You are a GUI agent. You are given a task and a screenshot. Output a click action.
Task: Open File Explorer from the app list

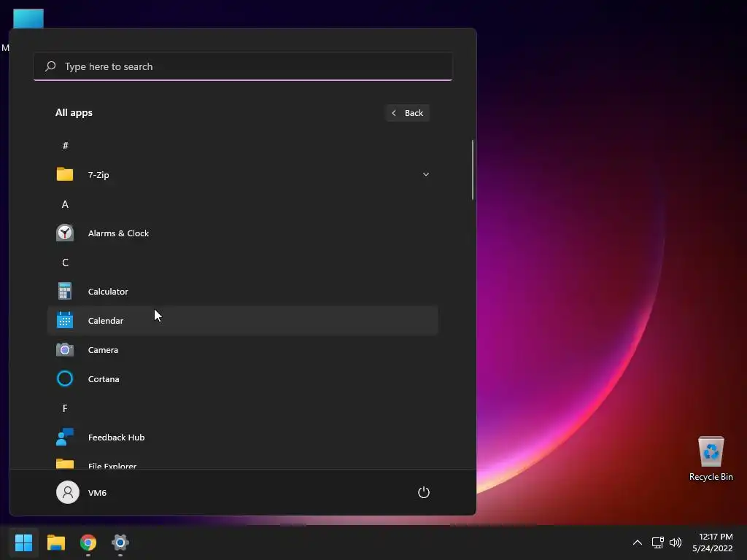[x=242, y=464]
